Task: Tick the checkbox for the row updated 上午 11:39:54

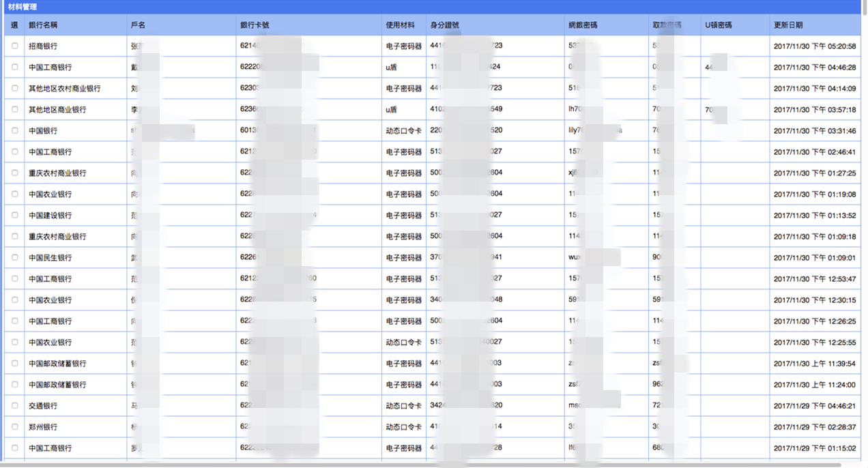Action: pyautogui.click(x=15, y=364)
